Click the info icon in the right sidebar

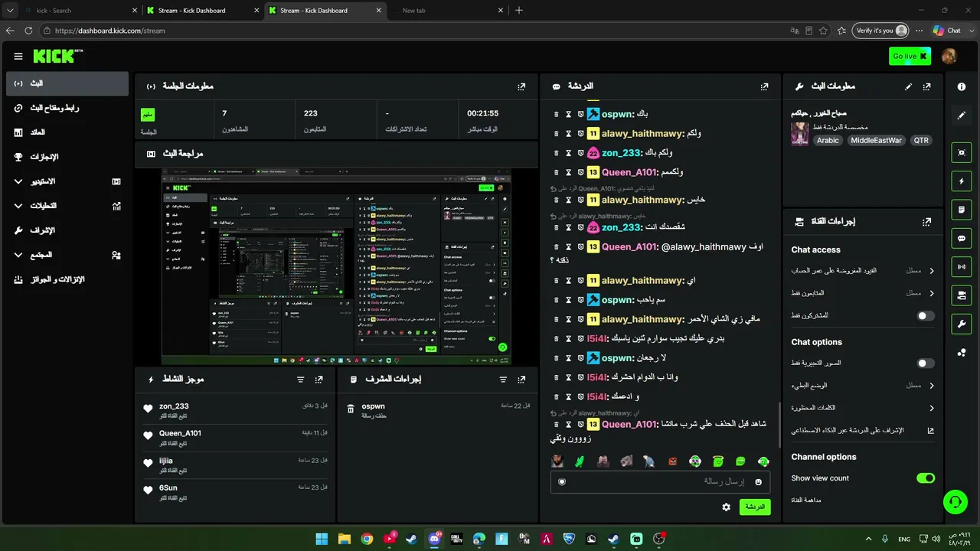pos(962,86)
